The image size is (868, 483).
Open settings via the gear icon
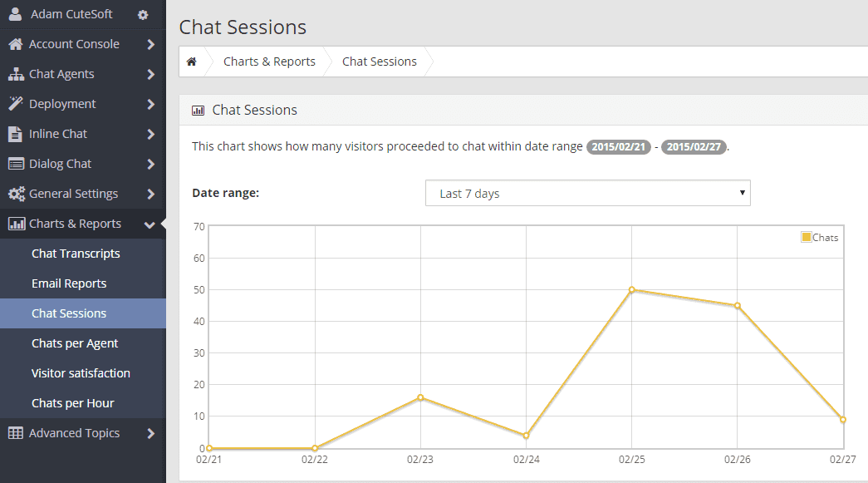click(142, 14)
